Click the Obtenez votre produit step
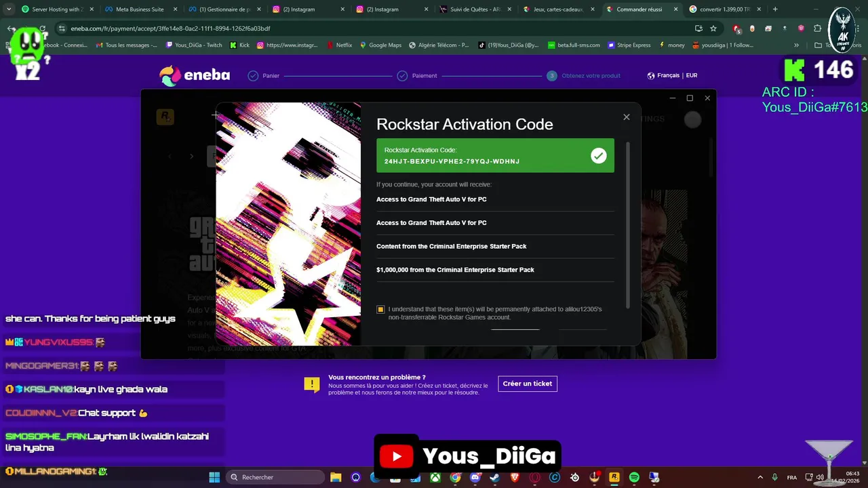 [x=584, y=76]
